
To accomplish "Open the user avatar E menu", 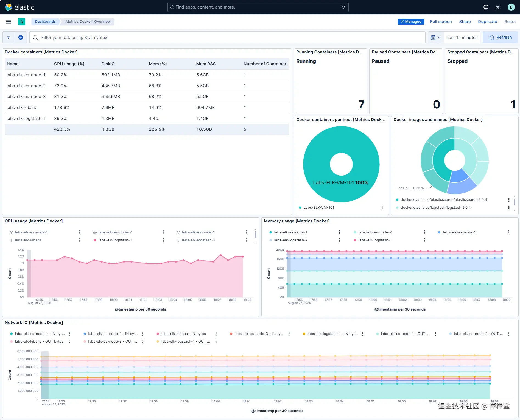I will (511, 7).
